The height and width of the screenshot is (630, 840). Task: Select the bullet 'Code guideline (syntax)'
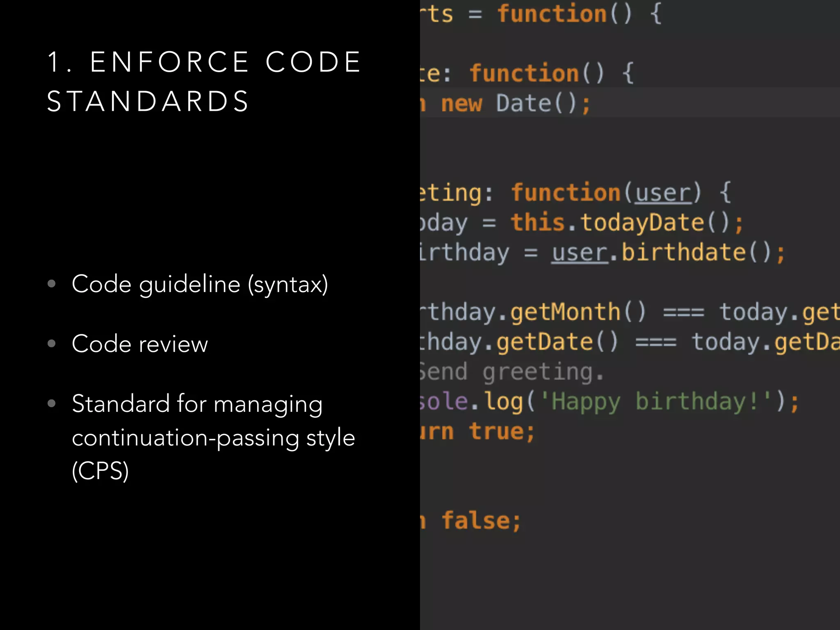click(x=200, y=284)
